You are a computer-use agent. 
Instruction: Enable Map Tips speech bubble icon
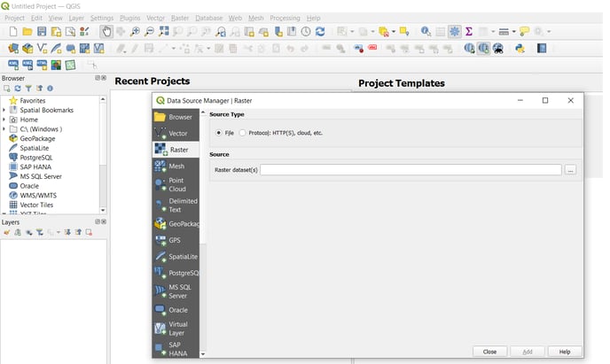tap(524, 32)
